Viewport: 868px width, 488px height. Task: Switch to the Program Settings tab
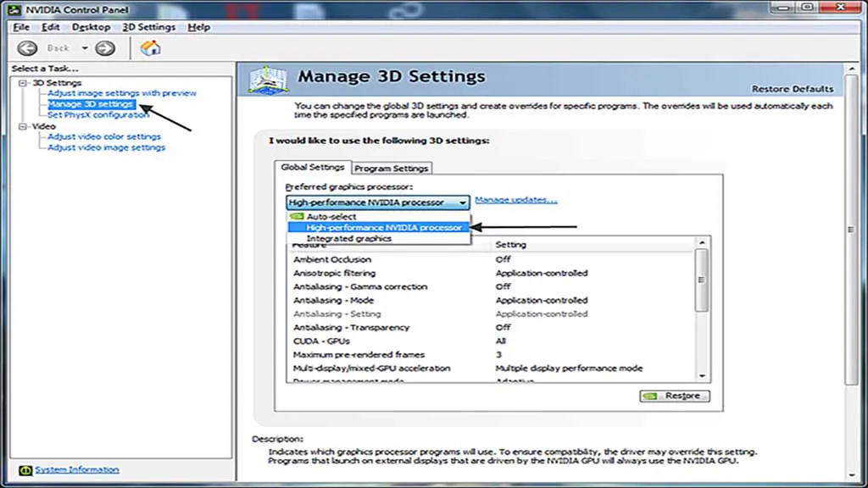pos(392,169)
